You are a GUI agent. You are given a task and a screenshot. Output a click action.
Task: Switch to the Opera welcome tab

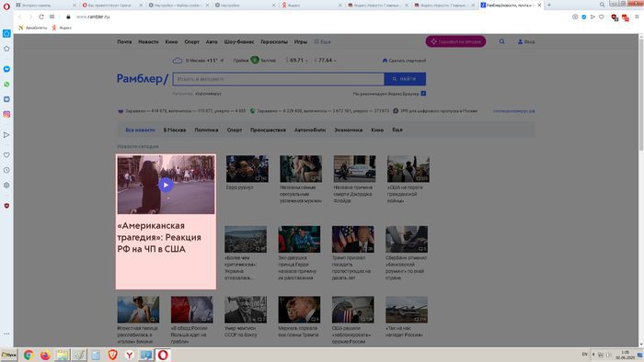click(x=112, y=5)
